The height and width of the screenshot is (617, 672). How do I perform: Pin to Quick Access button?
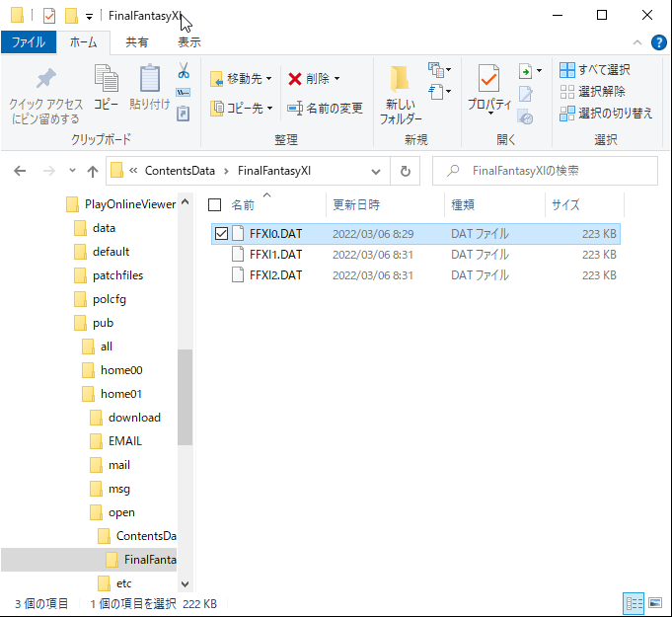[x=45, y=96]
